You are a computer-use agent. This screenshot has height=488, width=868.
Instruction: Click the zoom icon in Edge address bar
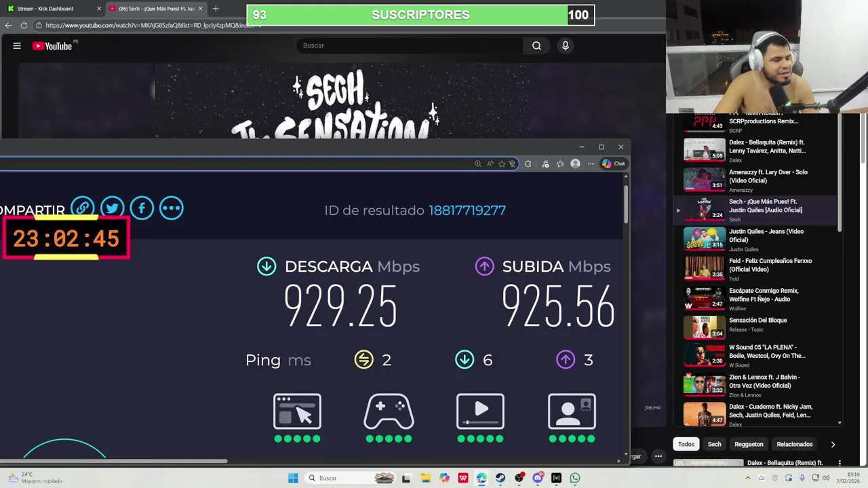coord(477,163)
